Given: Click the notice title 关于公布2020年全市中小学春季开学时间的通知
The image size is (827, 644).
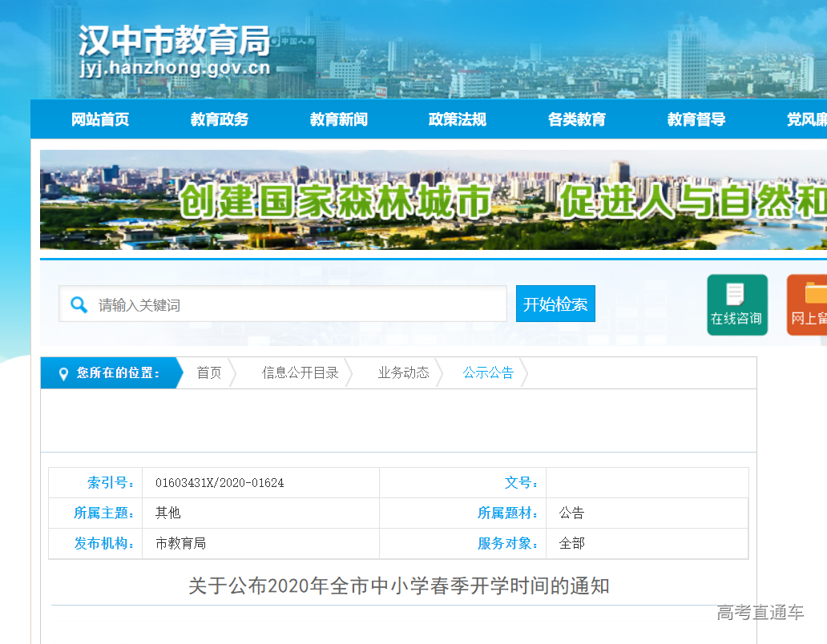Looking at the screenshot, I should (399, 586).
